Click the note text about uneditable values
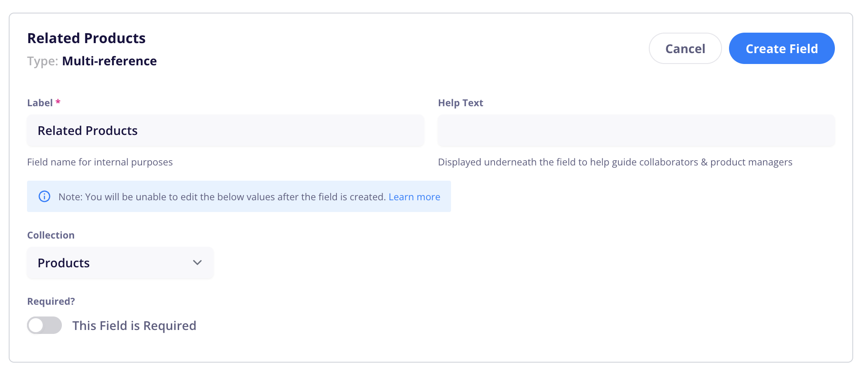 [222, 197]
